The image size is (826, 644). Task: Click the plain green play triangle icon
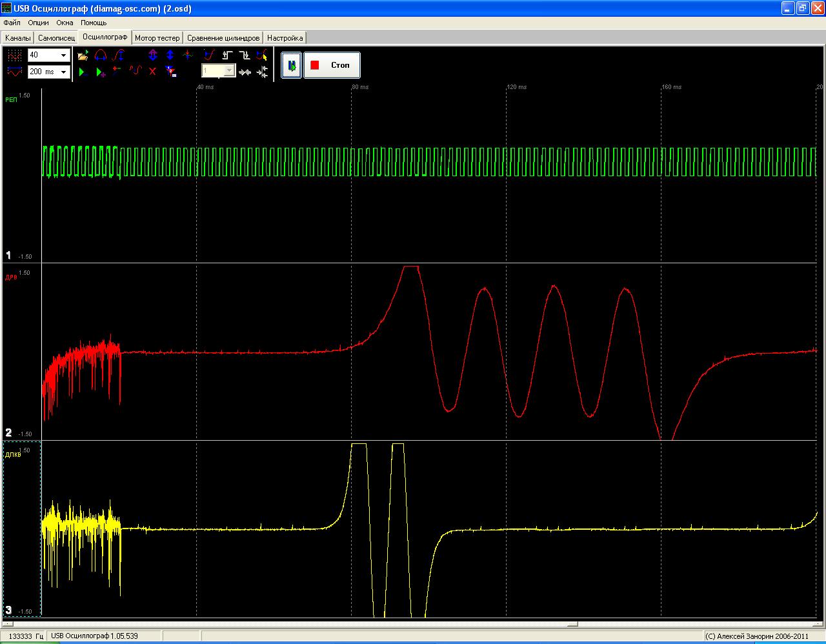coord(83,72)
